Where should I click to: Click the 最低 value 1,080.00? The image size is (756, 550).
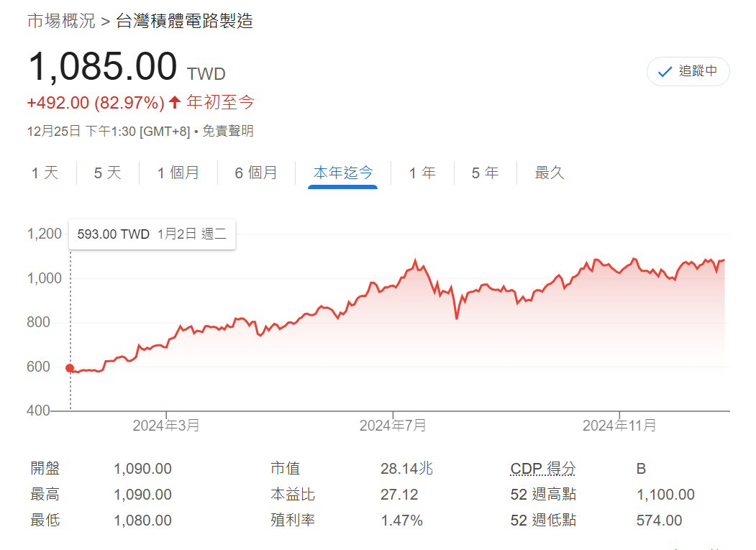click(x=142, y=520)
